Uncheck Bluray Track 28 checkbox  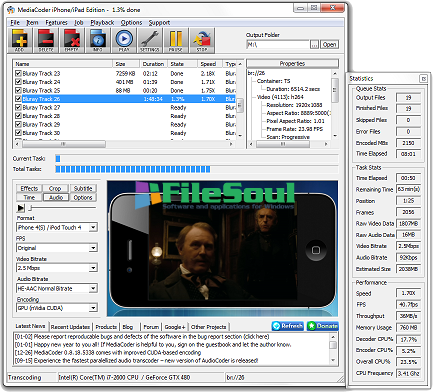[18, 116]
